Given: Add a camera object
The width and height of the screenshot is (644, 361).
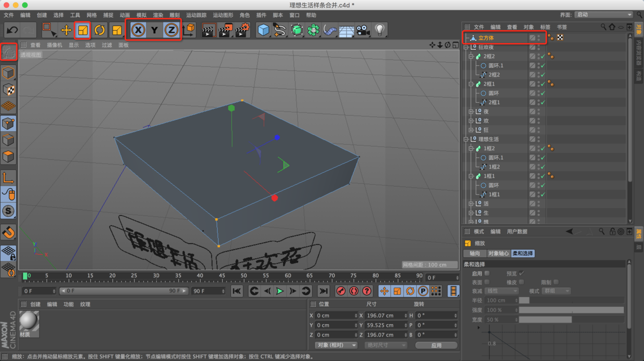Looking at the screenshot, I should tap(363, 30).
